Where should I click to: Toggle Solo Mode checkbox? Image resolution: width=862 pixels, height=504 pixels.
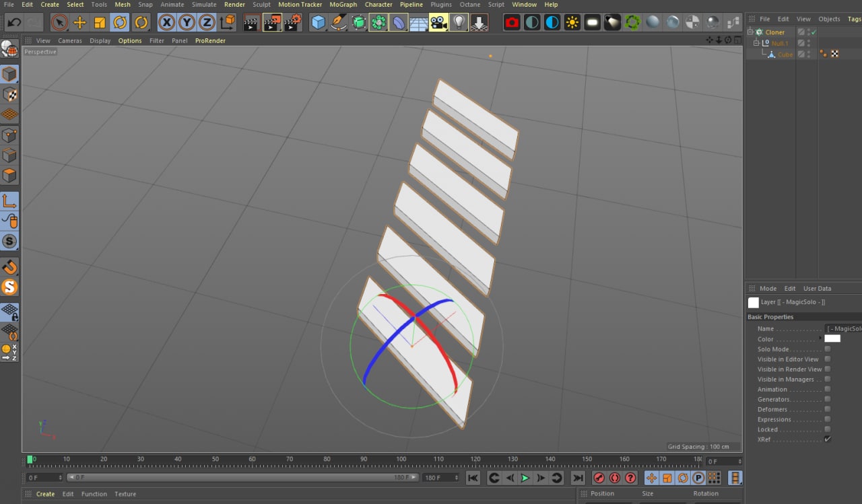coord(828,349)
